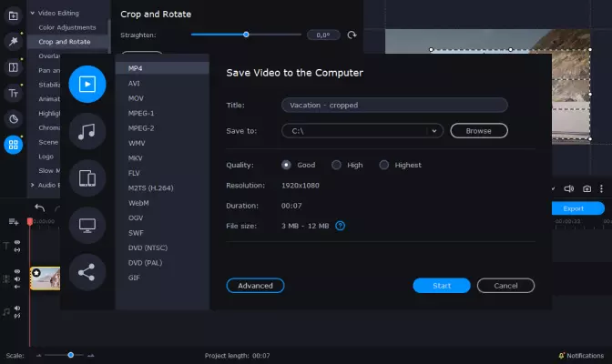Image resolution: width=612 pixels, height=364 pixels.
Task: Zoom out timeline with the small scale icon
Action: 38,356
